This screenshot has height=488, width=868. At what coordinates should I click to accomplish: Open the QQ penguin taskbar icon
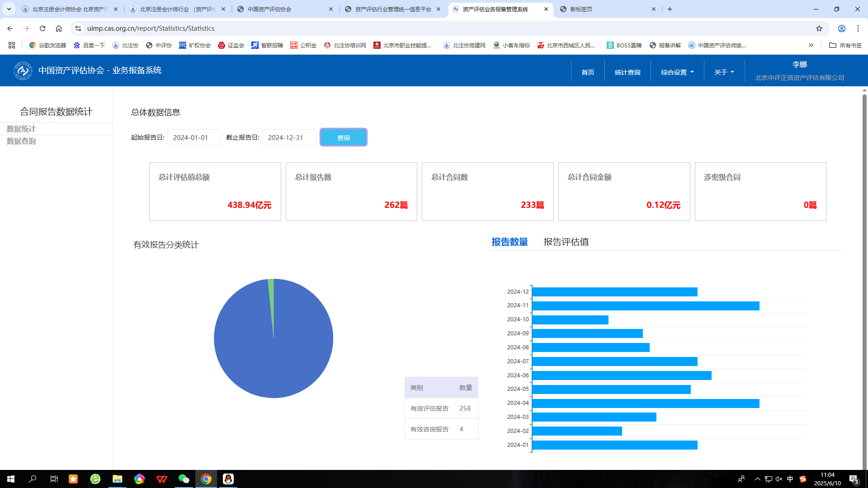pos(228,479)
